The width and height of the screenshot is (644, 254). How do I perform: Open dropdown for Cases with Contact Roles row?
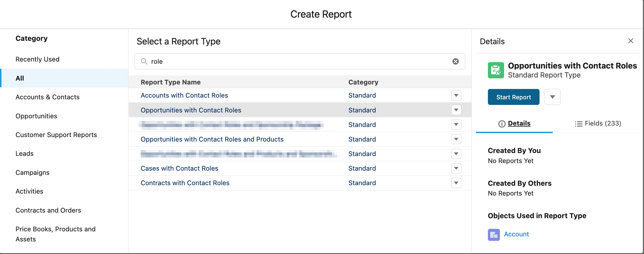coord(456,168)
